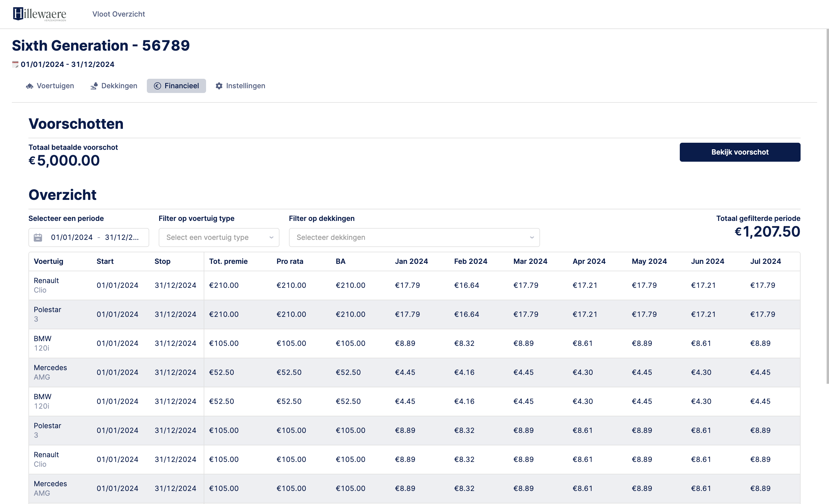Select first Renault Clio row name

(x=46, y=285)
